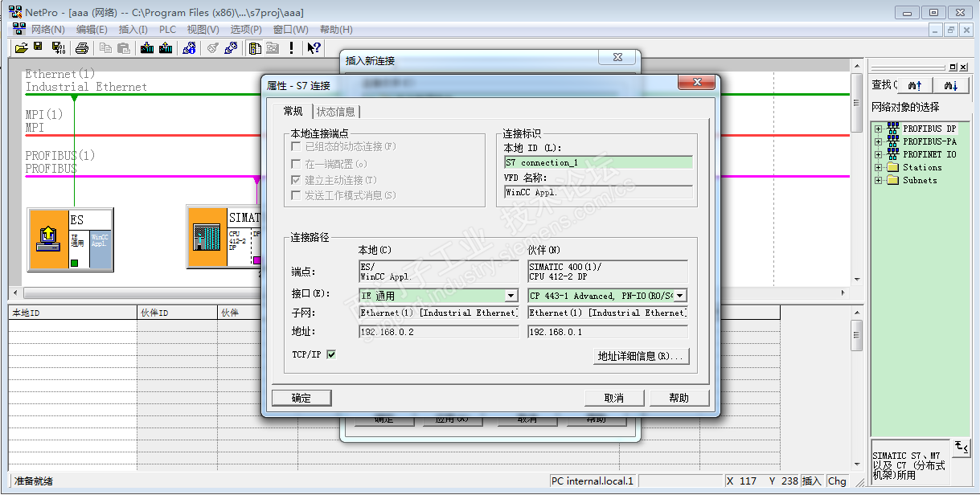Click the Save toolbar icon
This screenshot has height=495, width=980.
[x=39, y=48]
